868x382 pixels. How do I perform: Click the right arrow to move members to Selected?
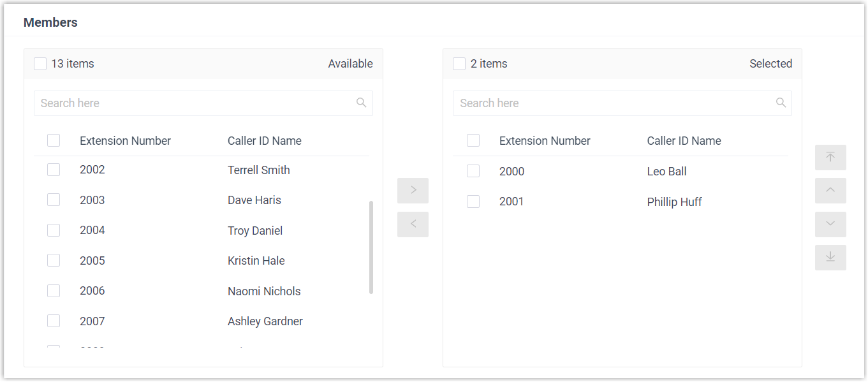coord(413,190)
